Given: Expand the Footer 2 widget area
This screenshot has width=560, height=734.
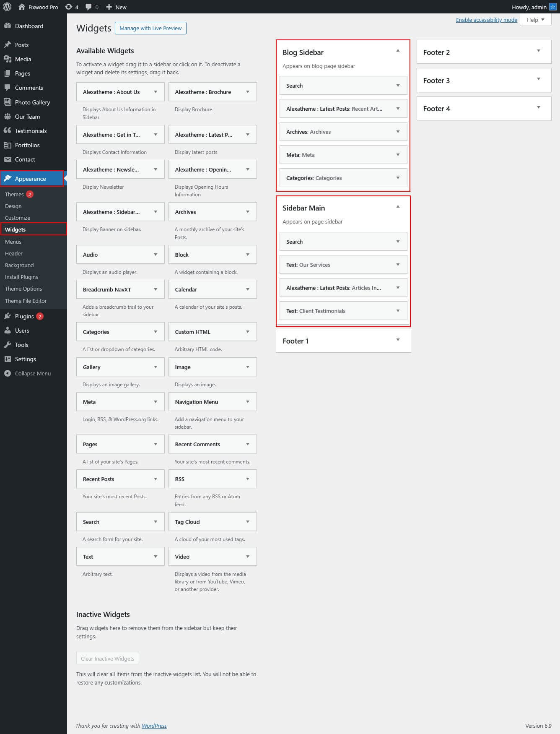Looking at the screenshot, I should coord(539,51).
